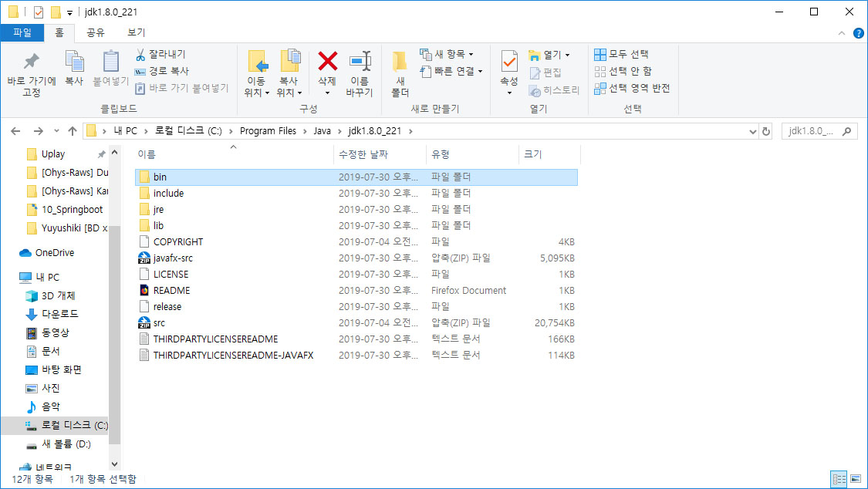The image size is (868, 489).
Task: Switch to Large icons view
Action: point(856,478)
